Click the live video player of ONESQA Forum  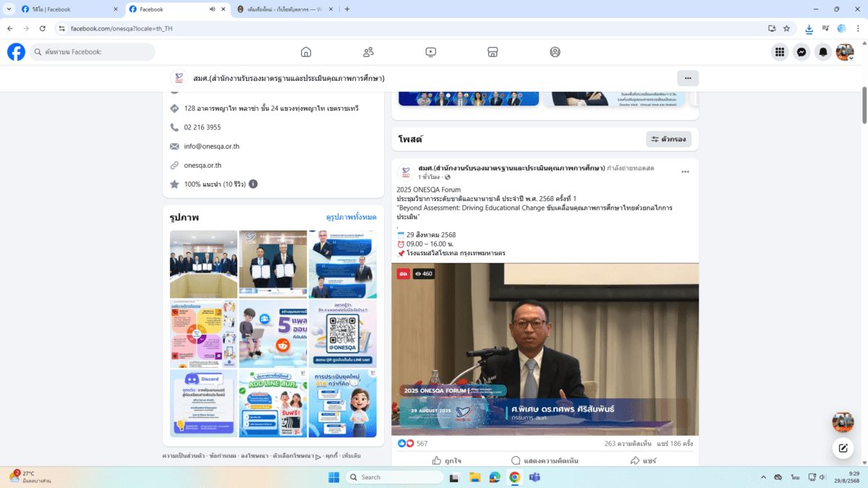(545, 349)
